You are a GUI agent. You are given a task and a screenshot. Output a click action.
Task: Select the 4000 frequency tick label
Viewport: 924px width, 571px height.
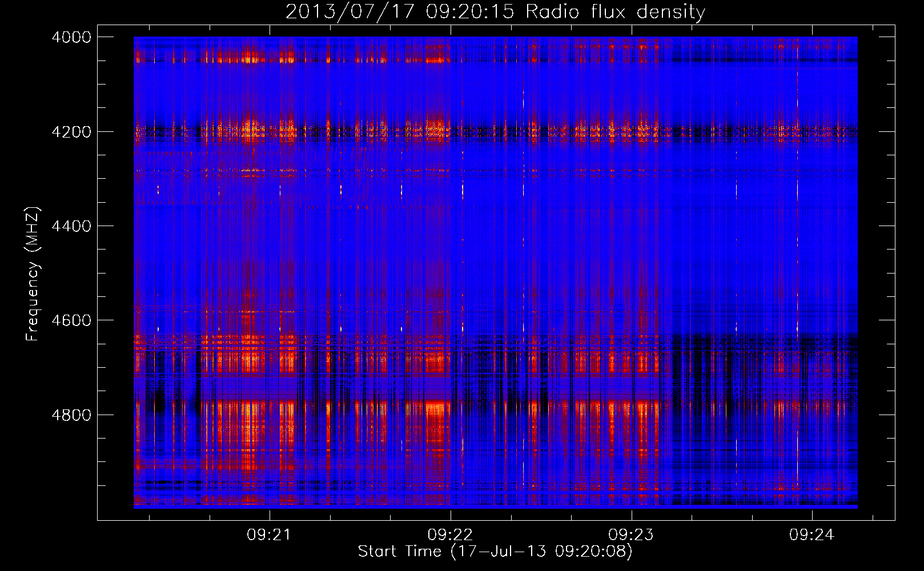pyautogui.click(x=71, y=37)
